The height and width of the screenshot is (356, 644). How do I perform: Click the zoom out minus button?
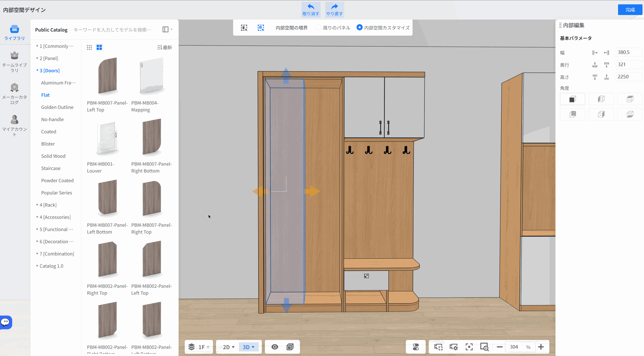pos(499,347)
